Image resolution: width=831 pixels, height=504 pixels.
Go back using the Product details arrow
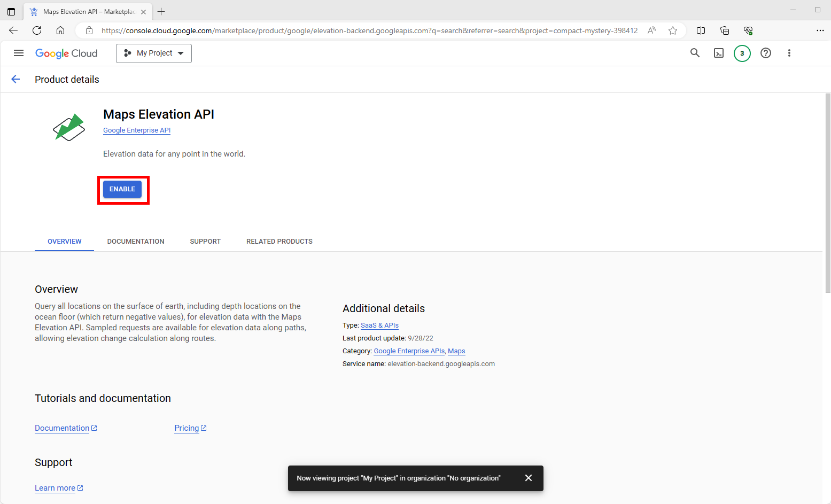[15, 79]
